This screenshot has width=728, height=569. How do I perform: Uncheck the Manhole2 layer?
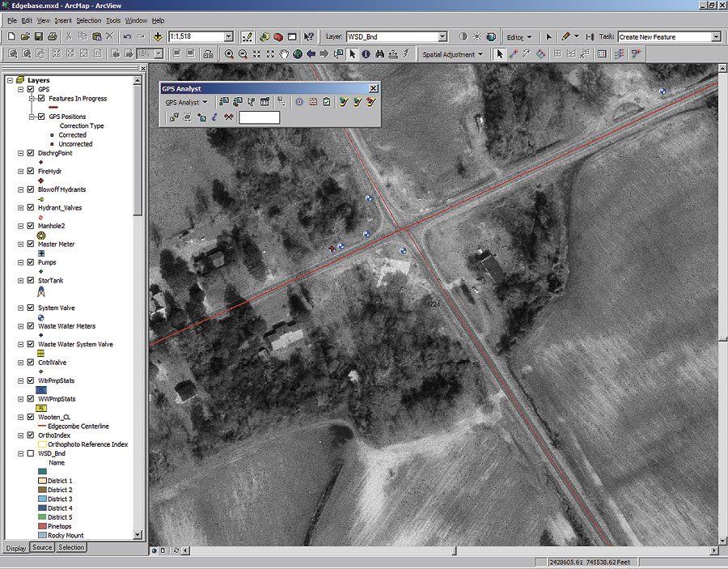[x=31, y=226]
